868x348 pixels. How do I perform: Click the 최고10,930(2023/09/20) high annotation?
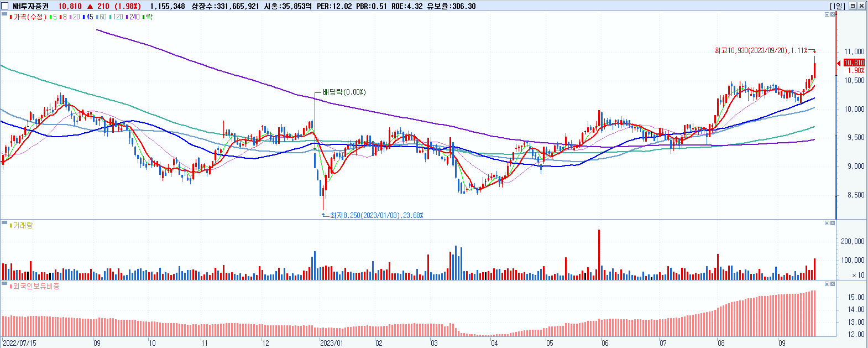tap(761, 50)
